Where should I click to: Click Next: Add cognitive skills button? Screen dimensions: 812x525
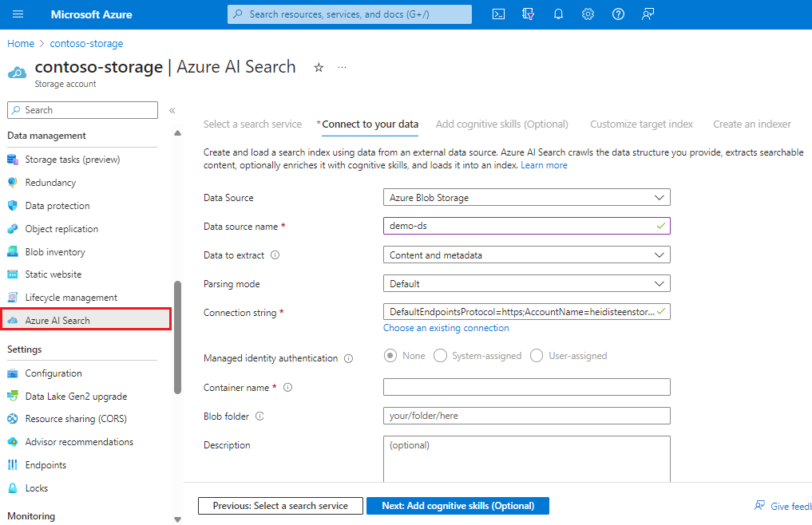coord(457,505)
